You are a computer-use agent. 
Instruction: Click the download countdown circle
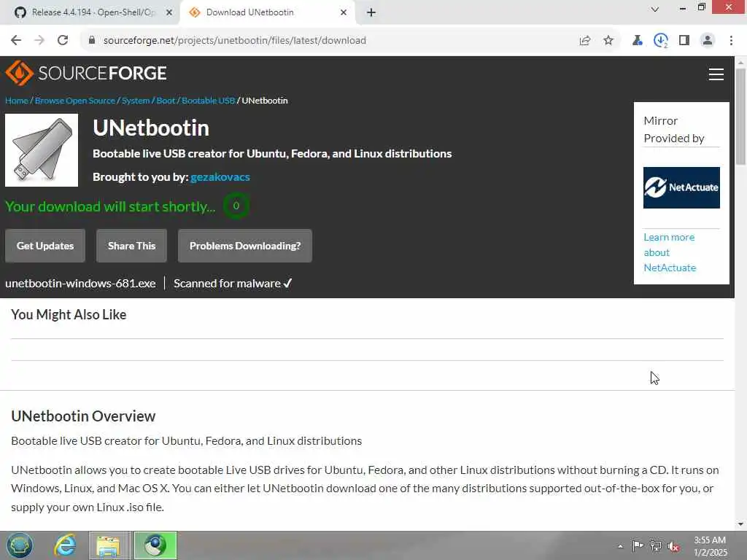click(x=236, y=206)
